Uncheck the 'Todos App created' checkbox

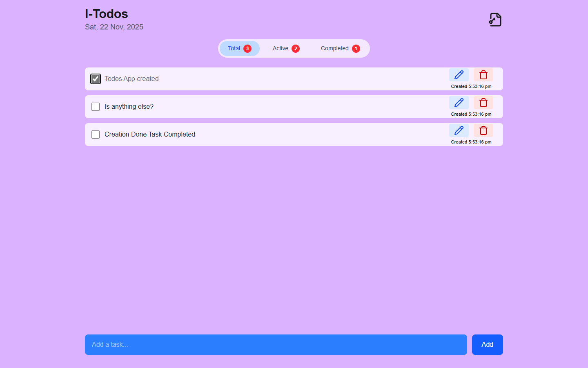[x=96, y=79]
